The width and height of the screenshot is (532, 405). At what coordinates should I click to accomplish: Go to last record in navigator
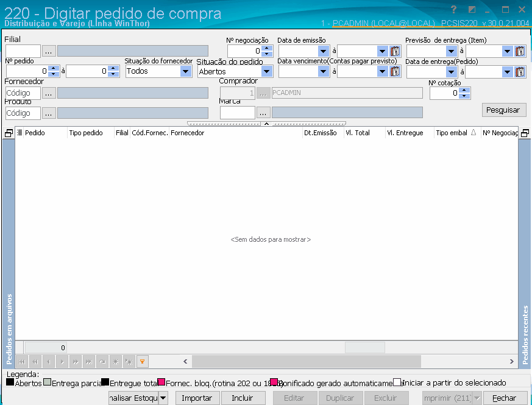tap(89, 362)
